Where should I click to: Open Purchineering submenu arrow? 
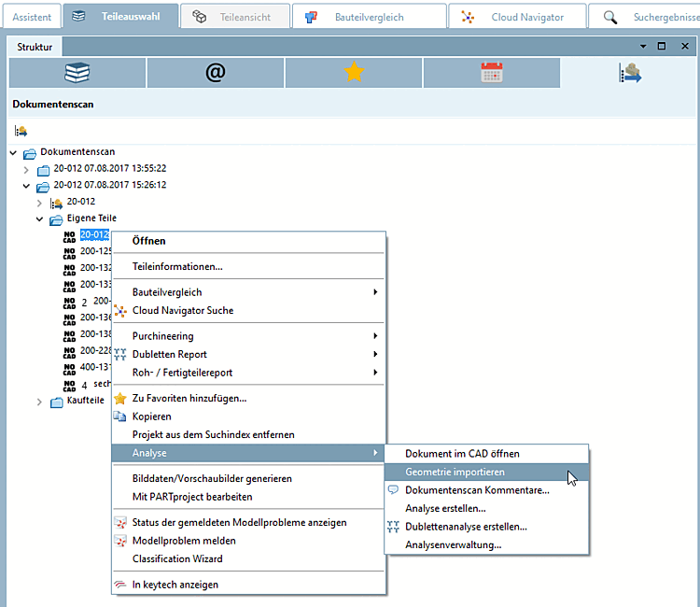pos(375,336)
